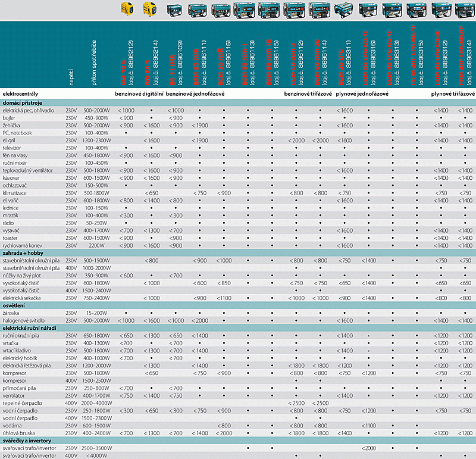Select the EG 11 IMR generator picture
This screenshot has height=459, width=476.
[x=175, y=10]
